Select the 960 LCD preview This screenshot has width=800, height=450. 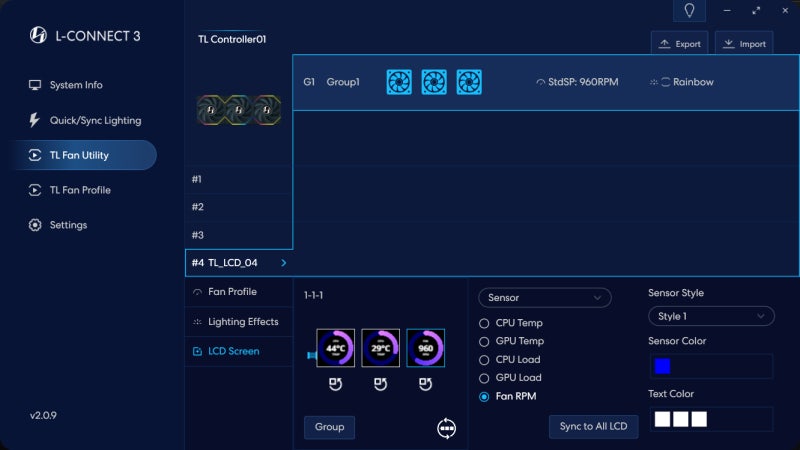point(426,348)
